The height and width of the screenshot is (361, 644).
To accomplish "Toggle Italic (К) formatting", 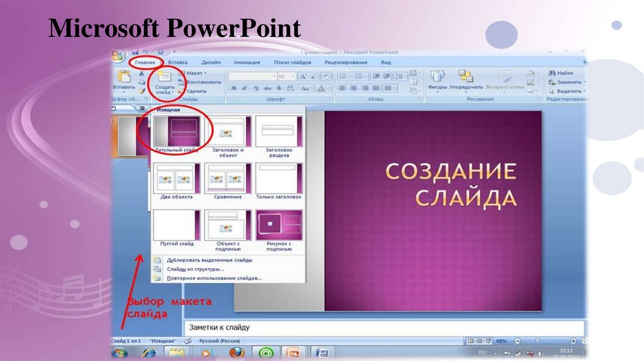I will pyautogui.click(x=245, y=88).
